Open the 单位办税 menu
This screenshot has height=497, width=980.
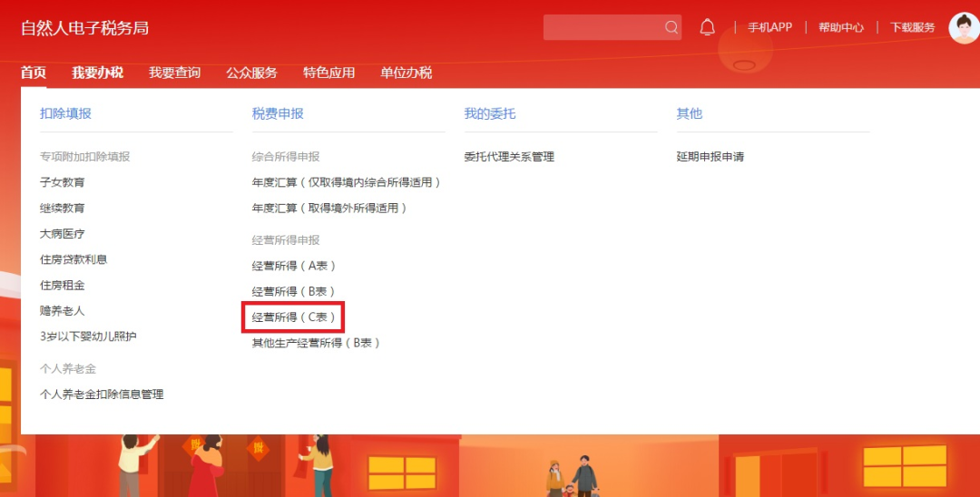tap(407, 73)
